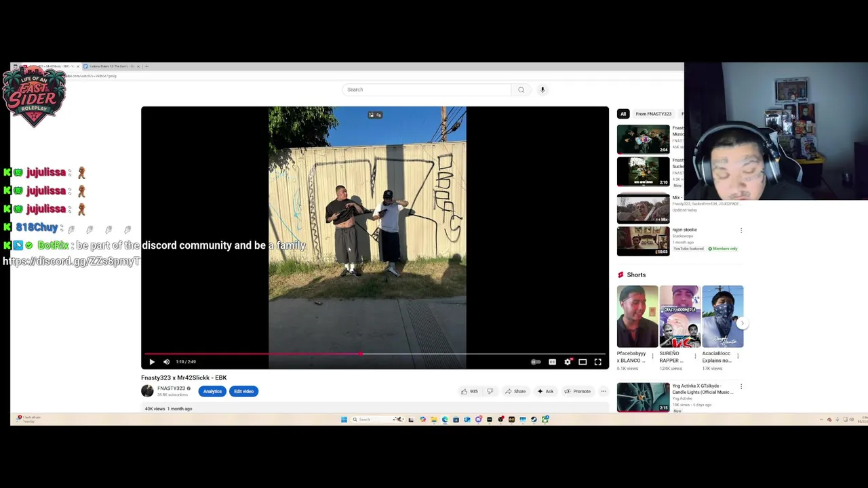Screen dimensions: 868x488
Task: Show next Shorts with arrow chevron
Action: click(742, 323)
